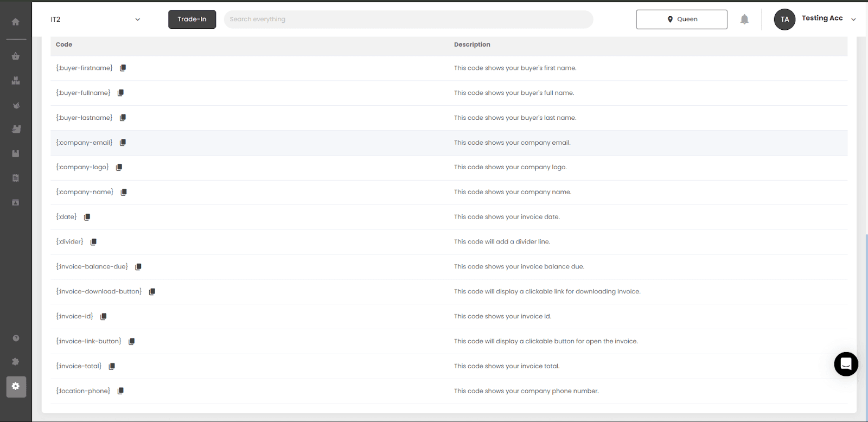Open the Home icon in sidebar
The height and width of the screenshot is (422, 868).
[x=16, y=22]
